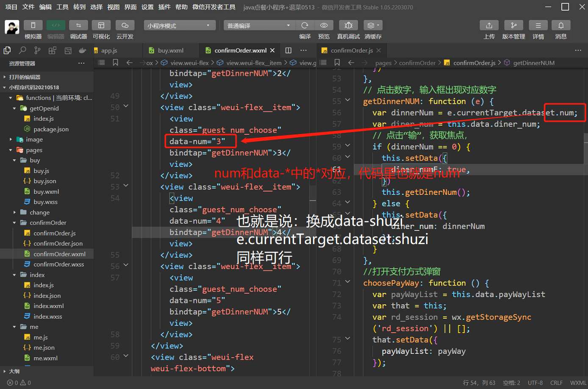Toggle the simulator panel button
The width and height of the screenshot is (588, 389).
[x=33, y=25]
